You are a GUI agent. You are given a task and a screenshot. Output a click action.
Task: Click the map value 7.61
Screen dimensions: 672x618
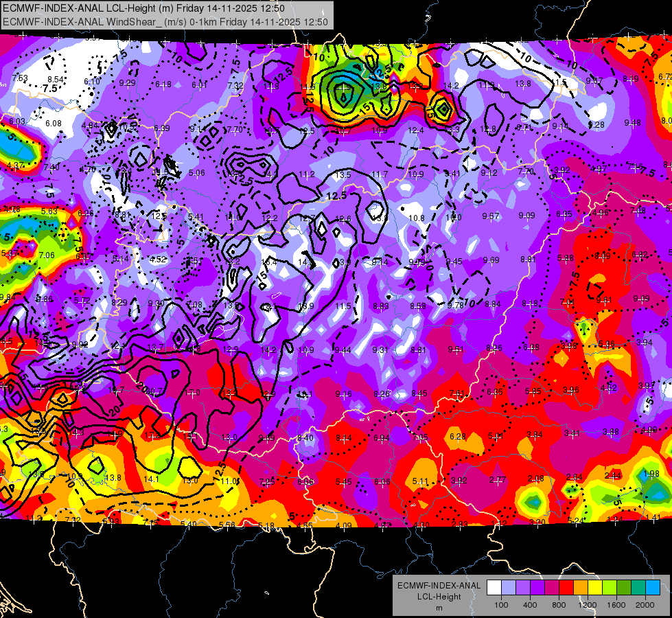[457, 393]
